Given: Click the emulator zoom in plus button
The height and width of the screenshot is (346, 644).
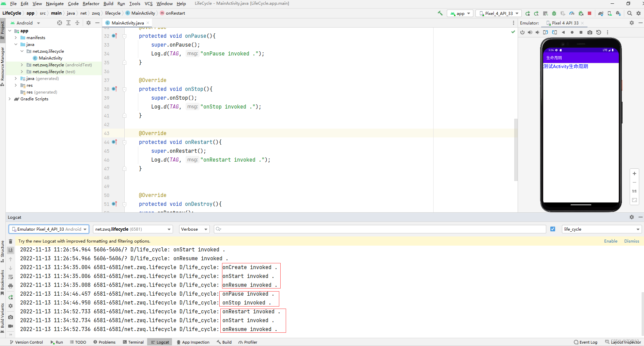Looking at the screenshot, I should (x=634, y=174).
